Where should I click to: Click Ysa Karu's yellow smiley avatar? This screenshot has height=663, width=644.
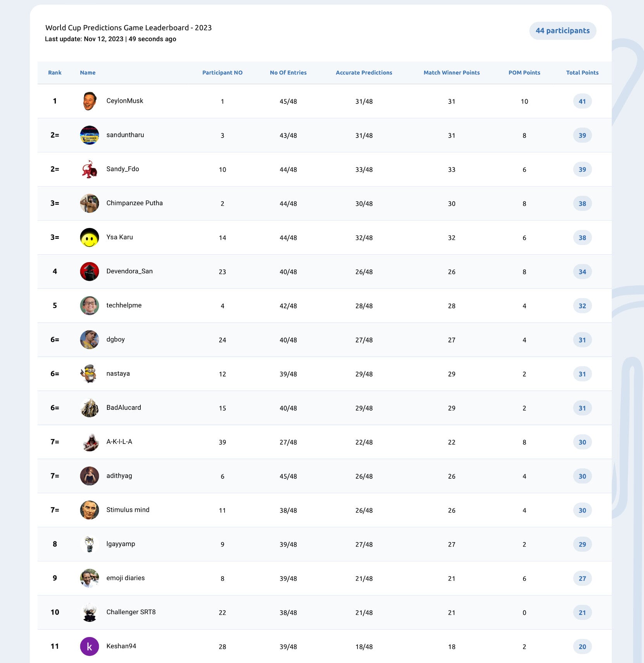click(x=90, y=238)
